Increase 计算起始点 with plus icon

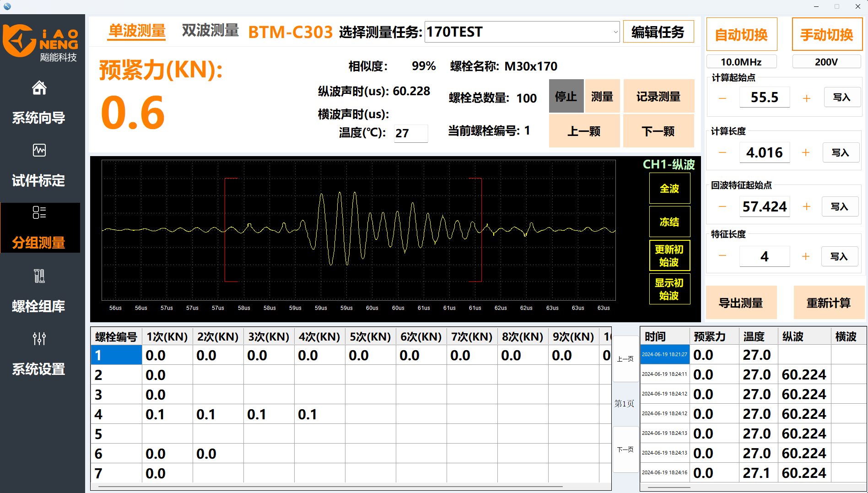click(x=807, y=98)
